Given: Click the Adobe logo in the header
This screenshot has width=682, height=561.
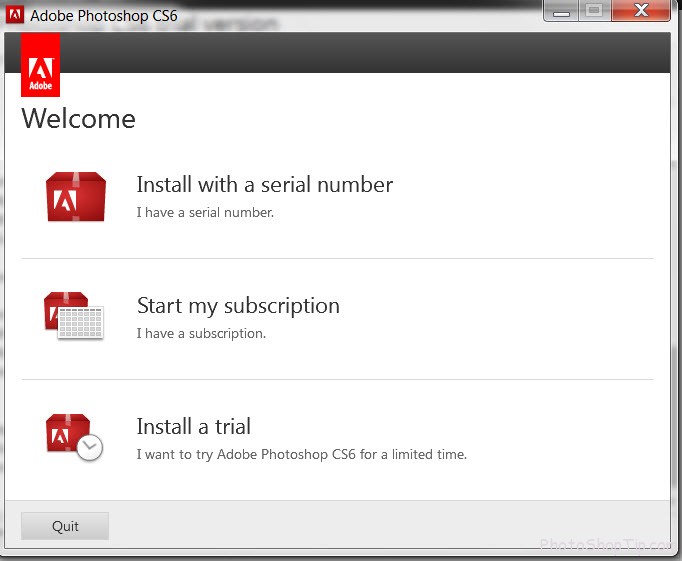Looking at the screenshot, I should click(40, 65).
